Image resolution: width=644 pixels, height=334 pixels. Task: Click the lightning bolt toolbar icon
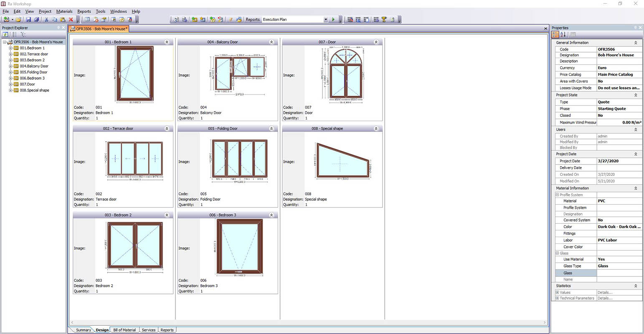(230, 19)
